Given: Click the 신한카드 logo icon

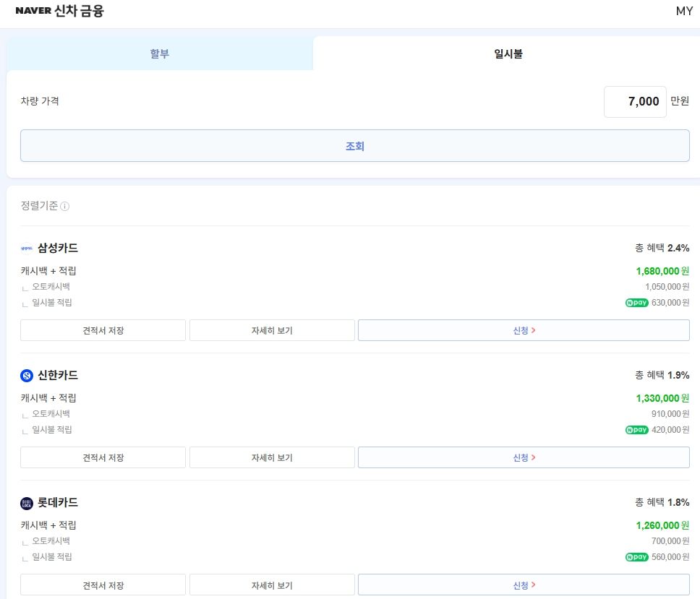Looking at the screenshot, I should coord(27,376).
